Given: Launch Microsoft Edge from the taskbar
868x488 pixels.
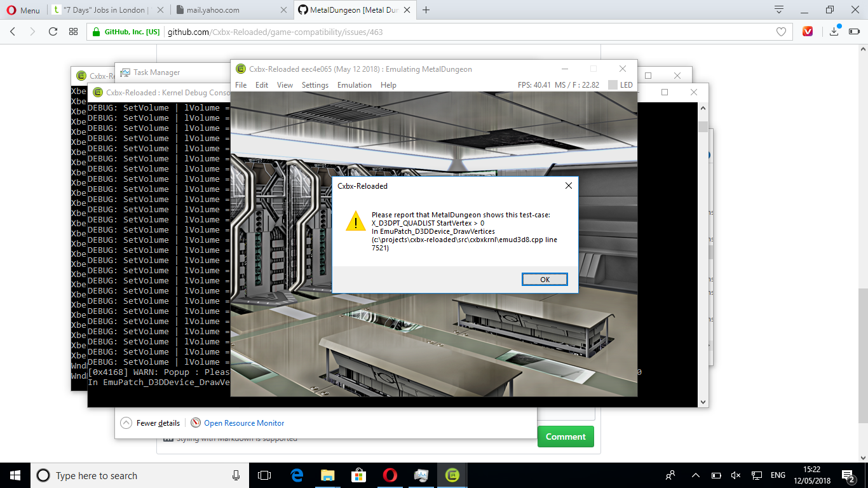Looking at the screenshot, I should pyautogui.click(x=296, y=475).
